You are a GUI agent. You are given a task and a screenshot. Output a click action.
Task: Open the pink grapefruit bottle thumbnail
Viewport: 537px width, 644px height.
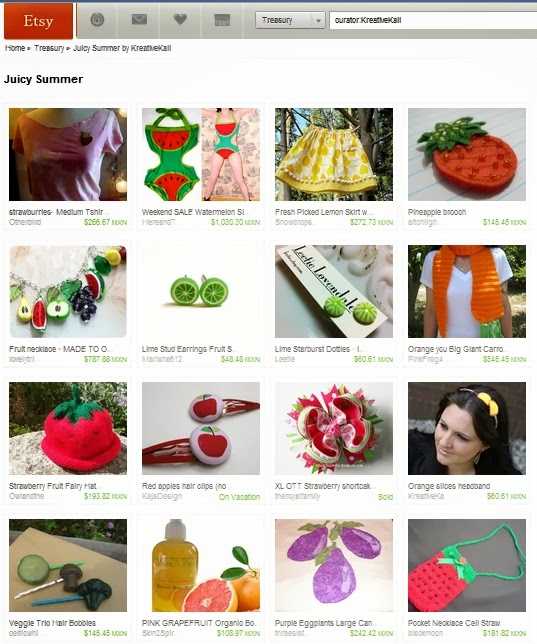[201, 566]
